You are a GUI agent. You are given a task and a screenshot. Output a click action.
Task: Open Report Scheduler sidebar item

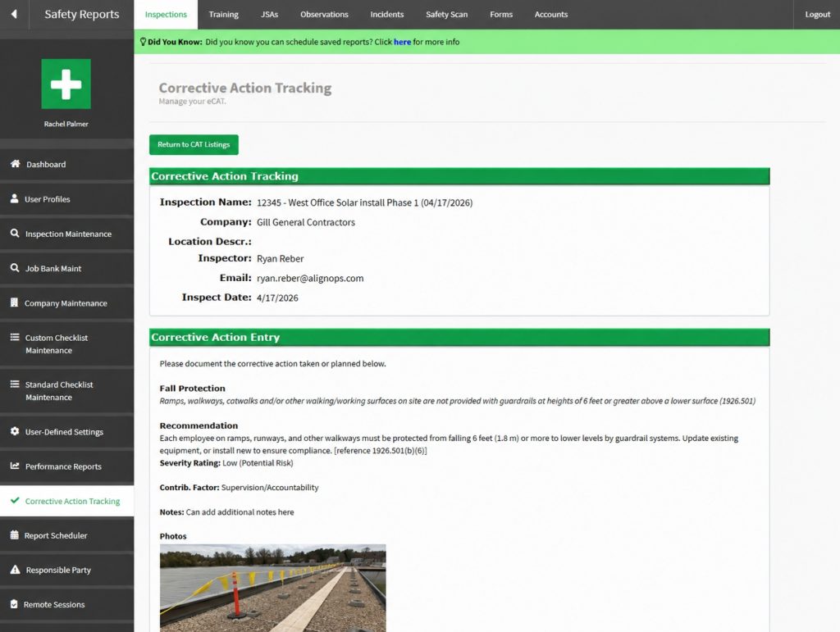(67, 535)
